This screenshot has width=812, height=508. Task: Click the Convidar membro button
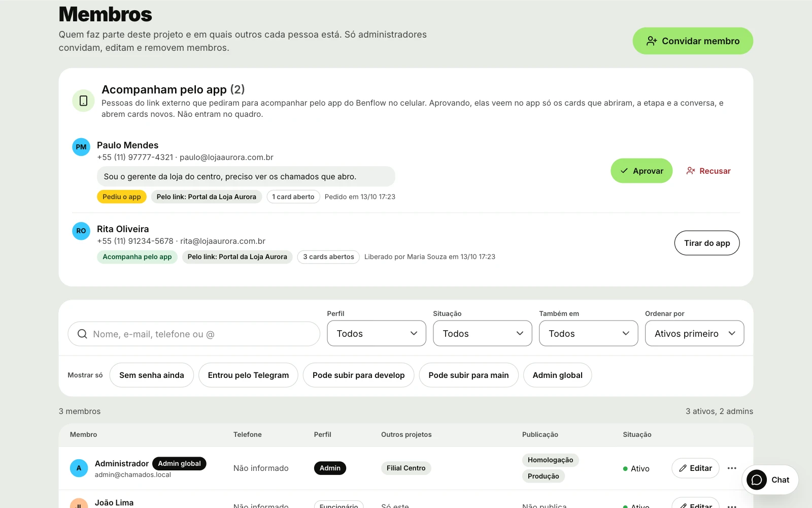pyautogui.click(x=693, y=41)
